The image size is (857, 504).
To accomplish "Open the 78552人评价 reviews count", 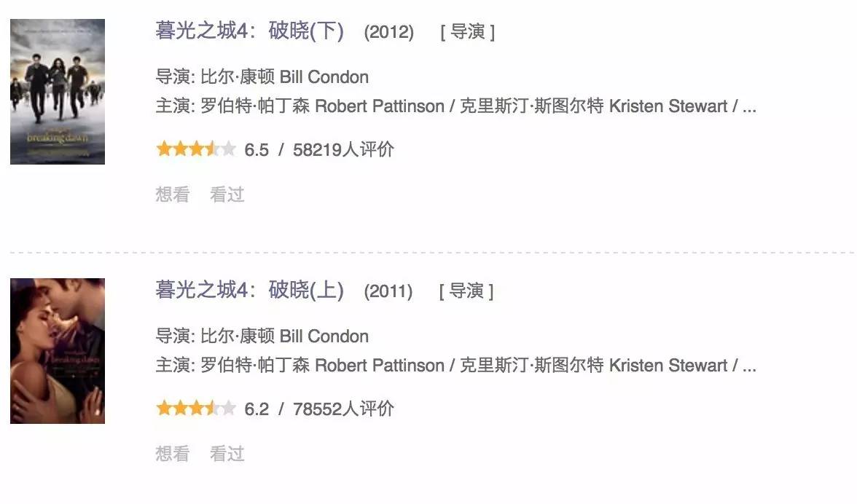I will (343, 409).
